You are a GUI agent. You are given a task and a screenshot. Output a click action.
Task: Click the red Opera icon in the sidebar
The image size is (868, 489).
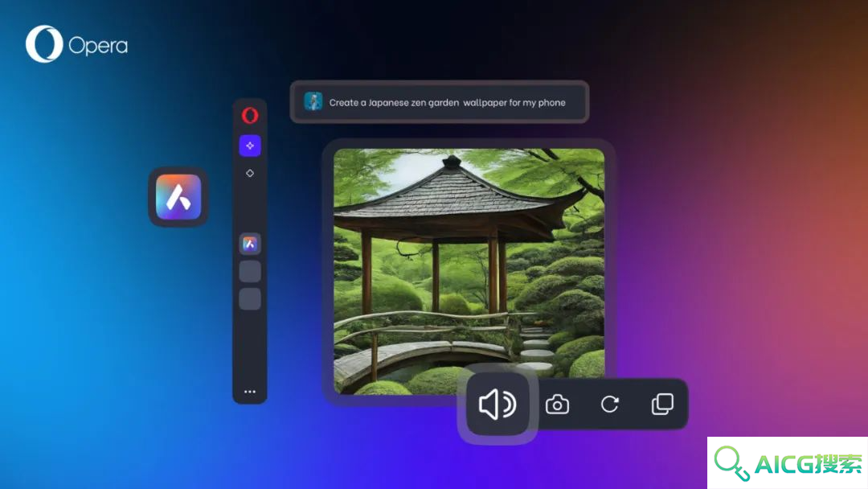(x=250, y=115)
